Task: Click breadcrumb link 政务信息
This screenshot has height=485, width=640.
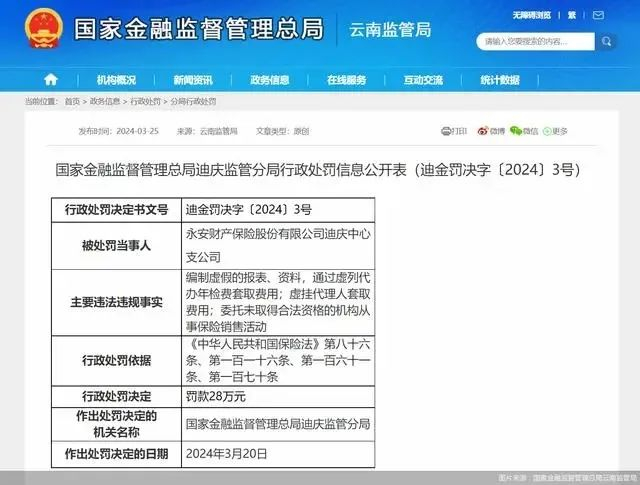Action: pyautogui.click(x=105, y=101)
